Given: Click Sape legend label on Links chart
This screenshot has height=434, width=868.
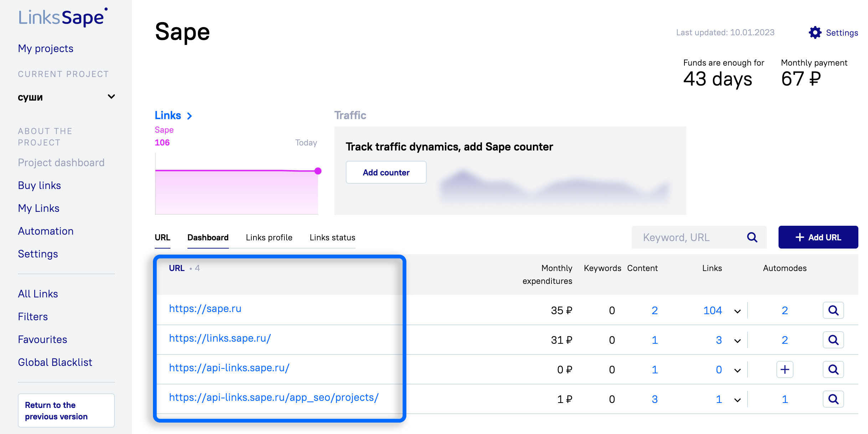Looking at the screenshot, I should click(x=164, y=130).
